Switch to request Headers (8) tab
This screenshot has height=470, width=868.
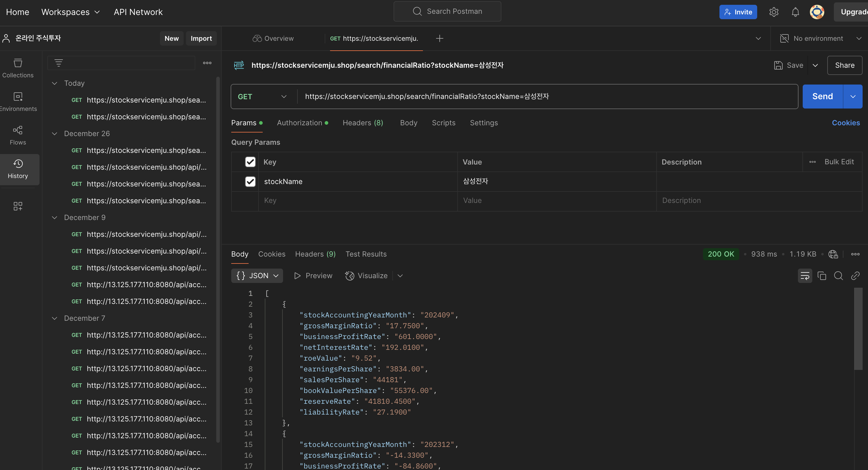(363, 123)
